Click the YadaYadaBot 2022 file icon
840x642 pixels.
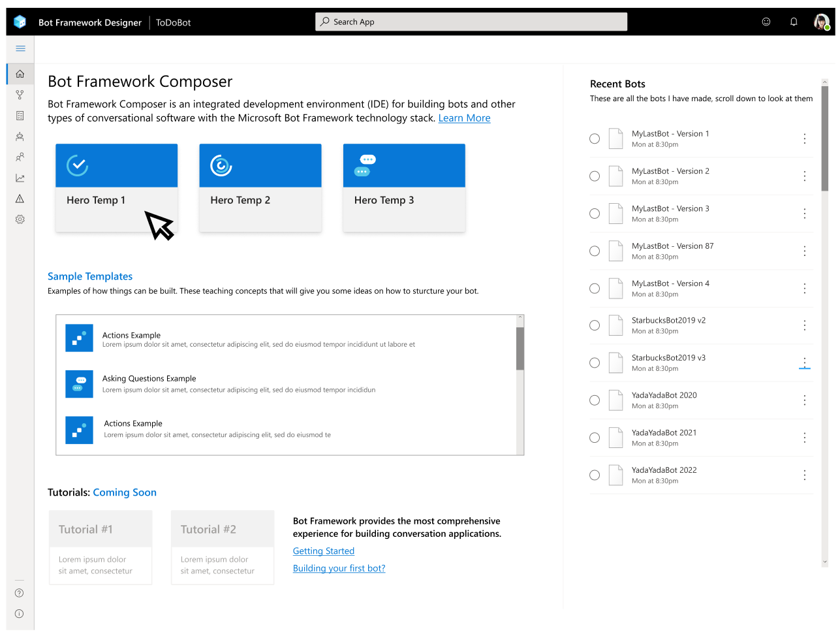(615, 475)
